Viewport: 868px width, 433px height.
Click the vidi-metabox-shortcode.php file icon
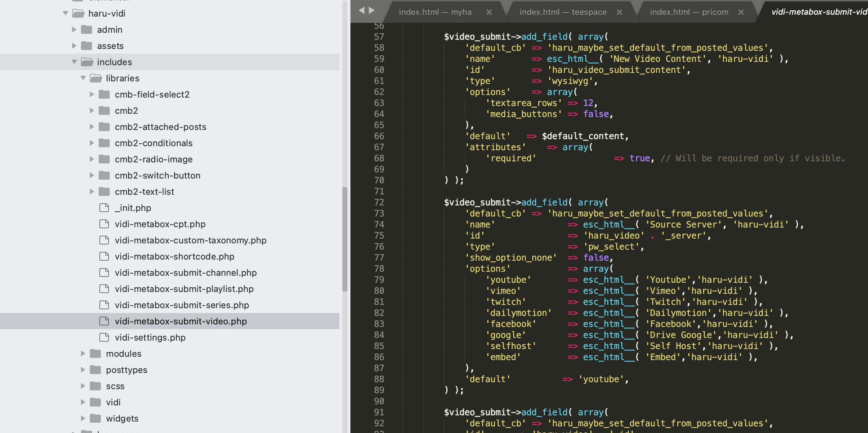[x=104, y=256]
